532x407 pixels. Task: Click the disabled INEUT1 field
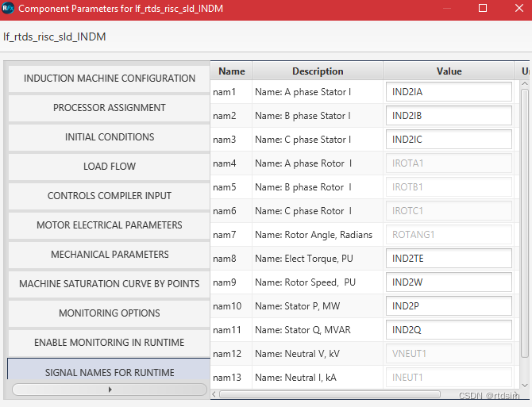(x=449, y=378)
